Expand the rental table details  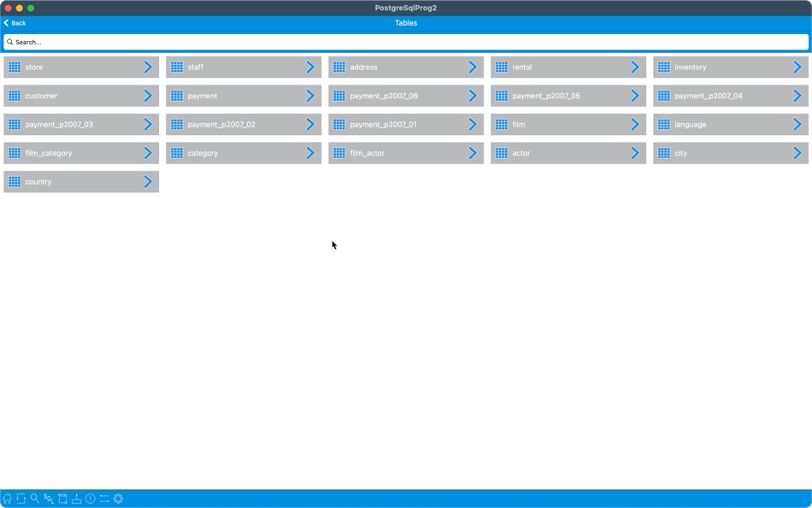tap(634, 67)
